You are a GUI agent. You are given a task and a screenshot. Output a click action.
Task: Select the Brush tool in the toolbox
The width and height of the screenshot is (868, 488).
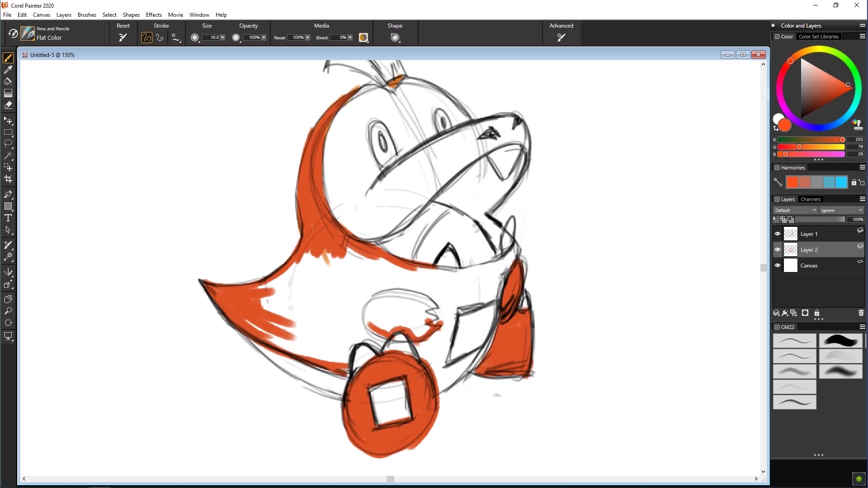click(8, 57)
